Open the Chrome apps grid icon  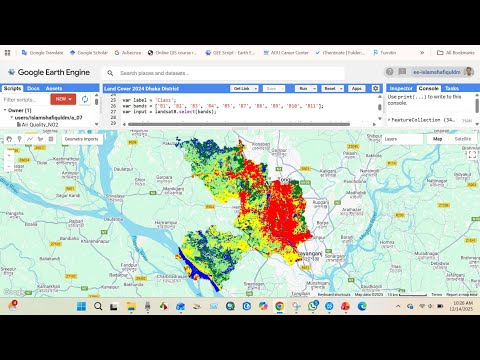7,53
